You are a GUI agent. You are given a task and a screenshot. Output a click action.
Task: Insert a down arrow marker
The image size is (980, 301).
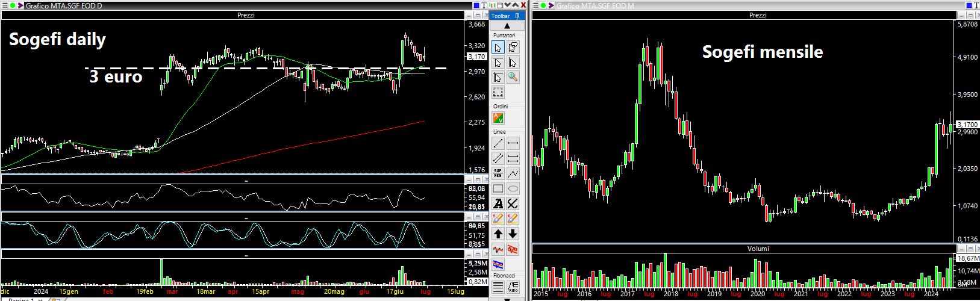click(513, 234)
